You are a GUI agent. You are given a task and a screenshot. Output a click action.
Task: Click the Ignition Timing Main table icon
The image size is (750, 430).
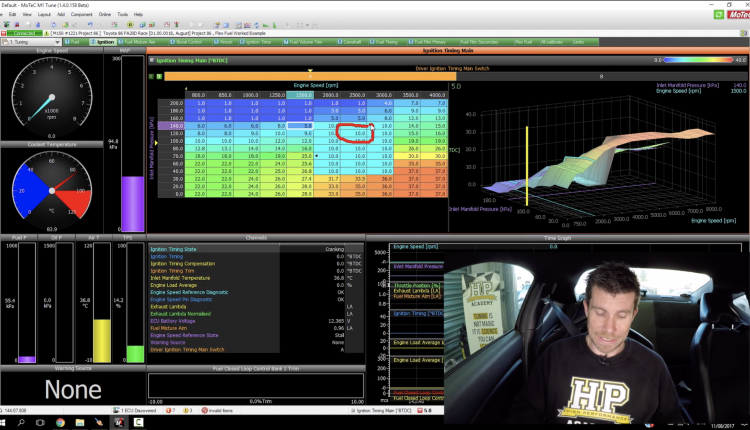point(151,60)
